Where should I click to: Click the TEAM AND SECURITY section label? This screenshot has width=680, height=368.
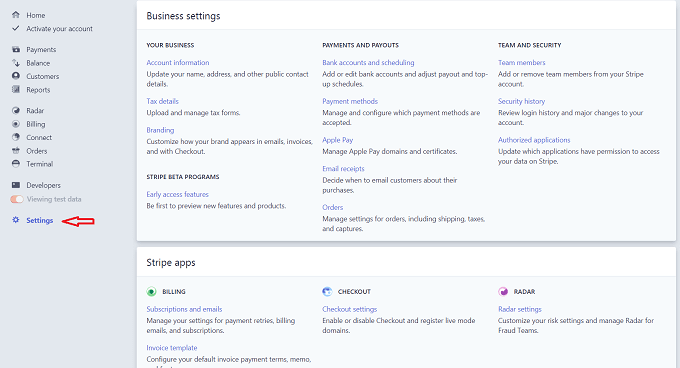530,45
